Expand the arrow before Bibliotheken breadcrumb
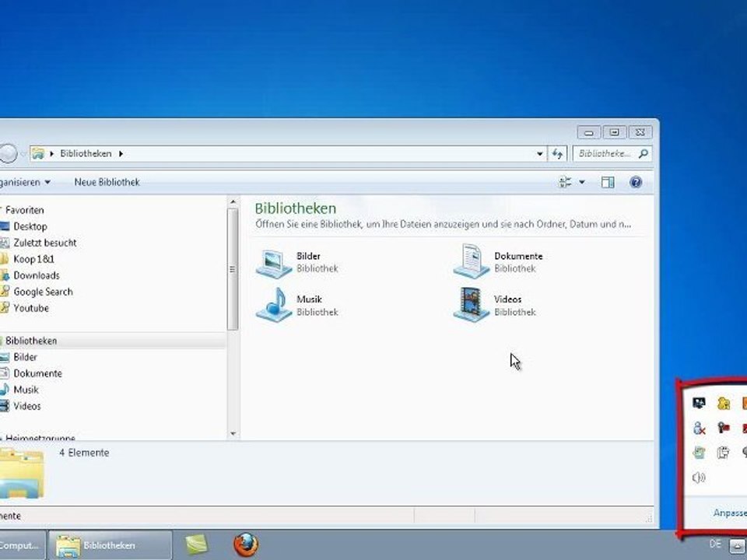This screenshot has width=747, height=560. pyautogui.click(x=52, y=154)
